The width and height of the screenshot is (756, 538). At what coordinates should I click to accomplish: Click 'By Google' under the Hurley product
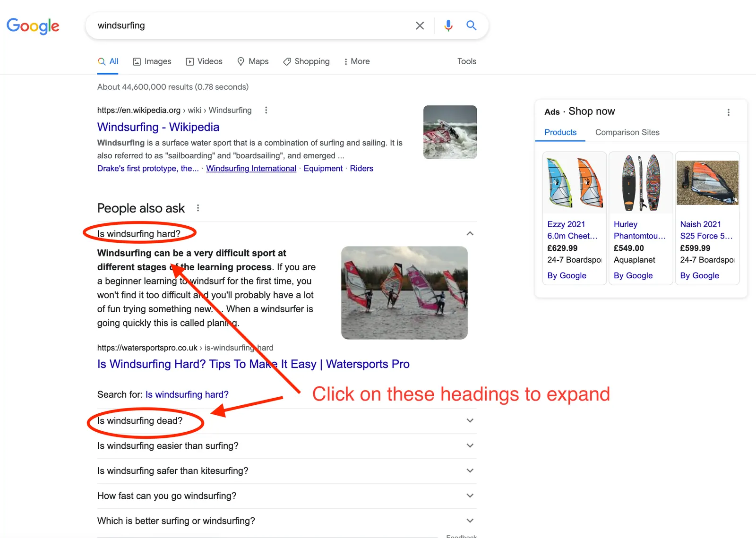point(633,275)
